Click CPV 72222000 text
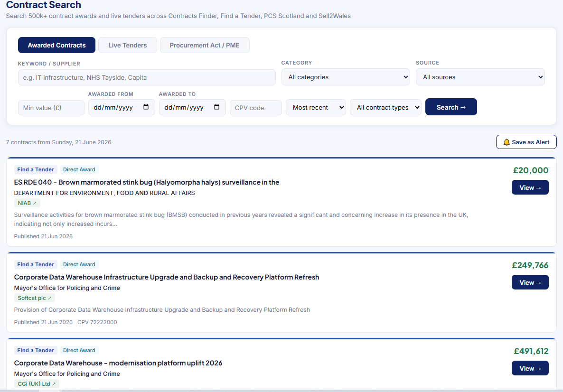563x392 pixels. 97,322
